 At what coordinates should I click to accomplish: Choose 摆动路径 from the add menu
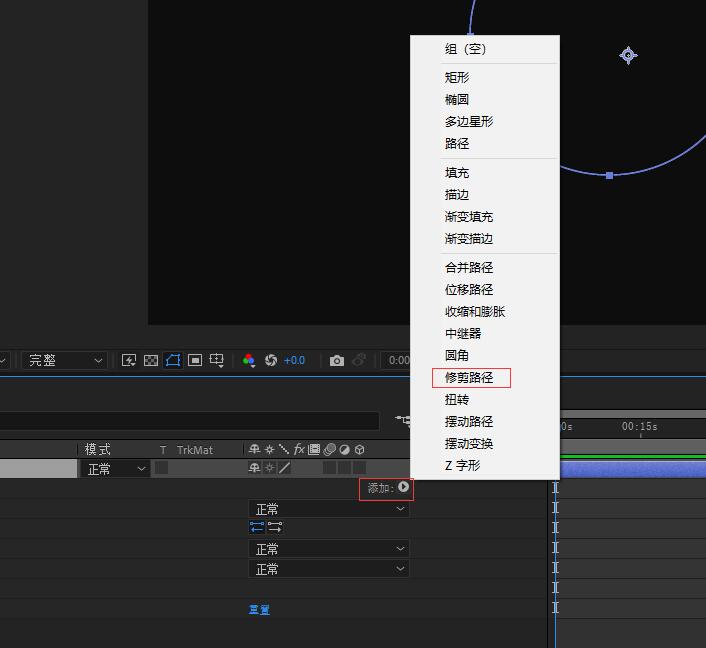(485, 421)
